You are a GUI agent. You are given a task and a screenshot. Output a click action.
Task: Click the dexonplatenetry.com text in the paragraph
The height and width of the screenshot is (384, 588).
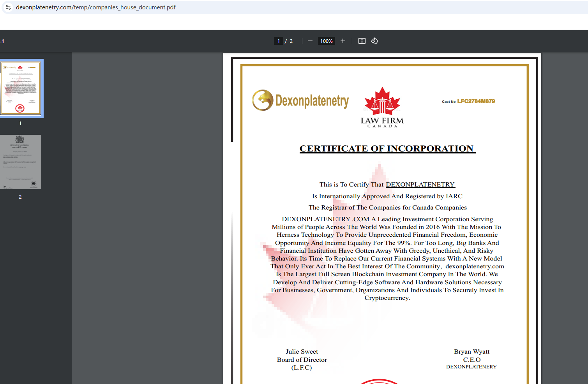pyautogui.click(x=475, y=266)
